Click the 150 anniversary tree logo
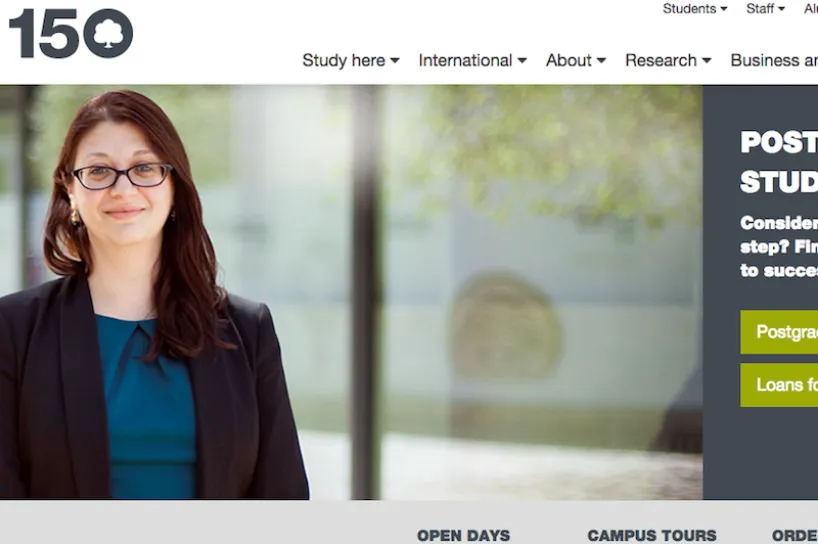Image resolution: width=818 pixels, height=544 pixels. click(x=71, y=33)
